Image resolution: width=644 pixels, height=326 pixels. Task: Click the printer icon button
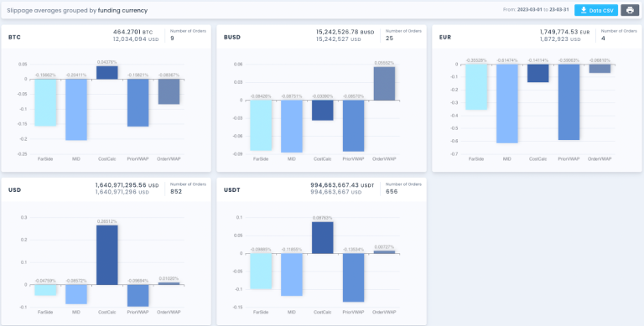click(x=630, y=10)
